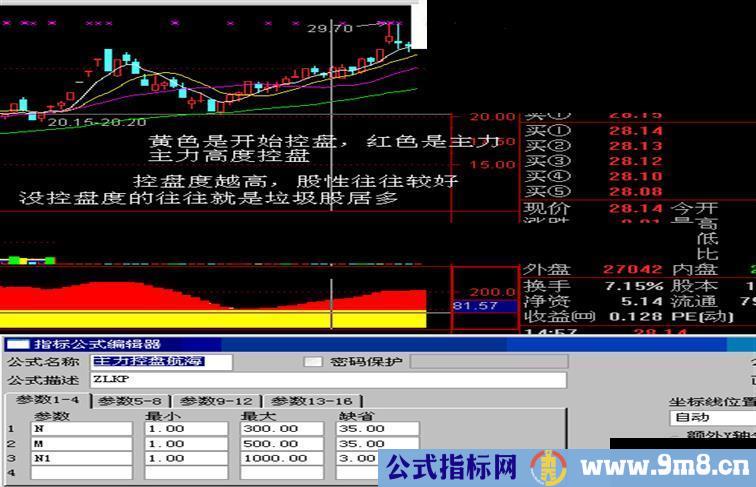Select the 参数13-16 tab
The height and width of the screenshot is (487, 756).
(x=311, y=401)
